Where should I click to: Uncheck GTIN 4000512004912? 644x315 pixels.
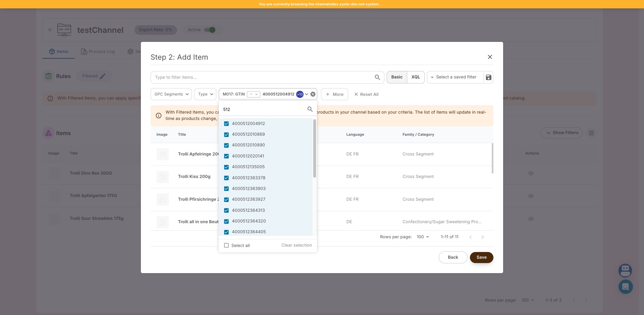(226, 124)
